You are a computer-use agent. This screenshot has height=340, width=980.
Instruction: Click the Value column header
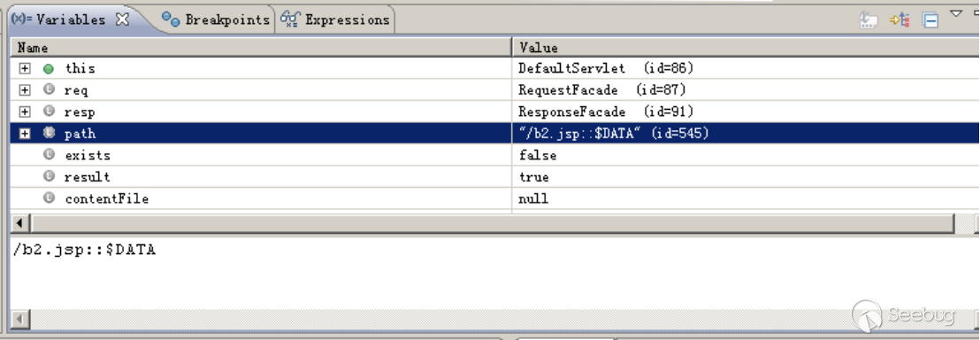(x=746, y=48)
